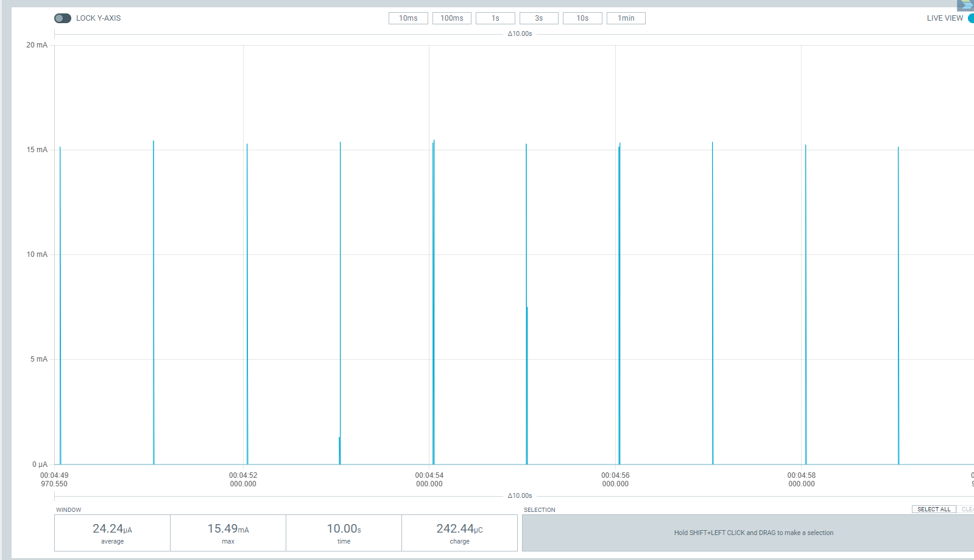Screen dimensions: 974x560
Task: Set time window to 1min
Action: (x=626, y=18)
